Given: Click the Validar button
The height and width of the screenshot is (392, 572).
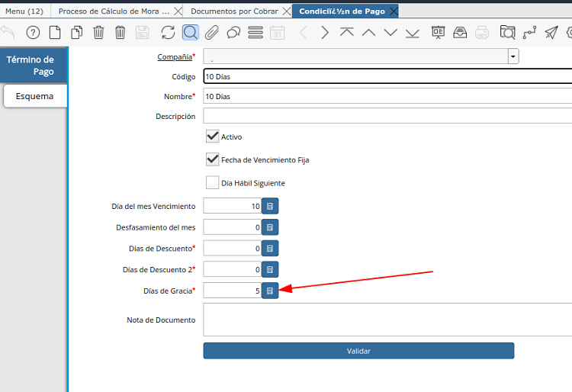Looking at the screenshot, I should click(358, 351).
